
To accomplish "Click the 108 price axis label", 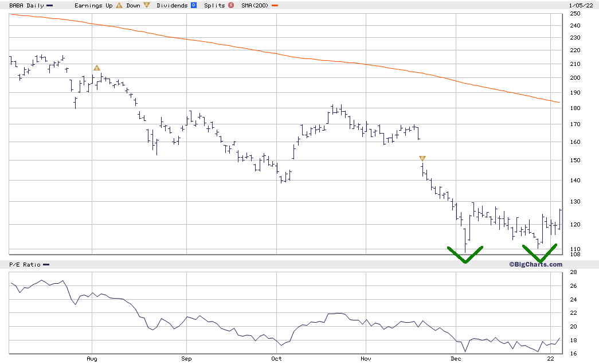I will click(575, 255).
